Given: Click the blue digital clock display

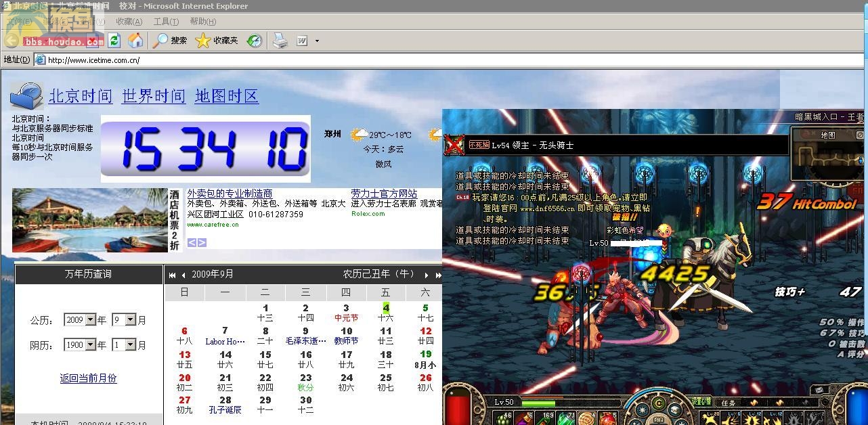Looking at the screenshot, I should pyautogui.click(x=206, y=149).
